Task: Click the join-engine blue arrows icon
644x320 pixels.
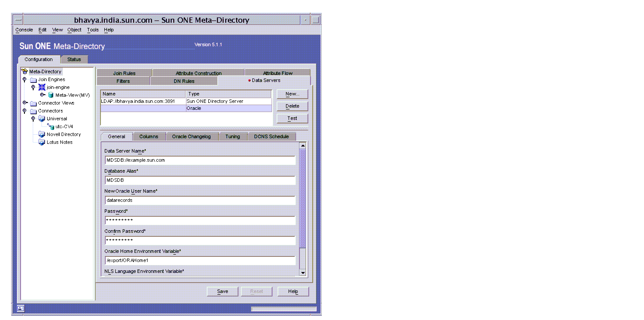Action: [42, 87]
